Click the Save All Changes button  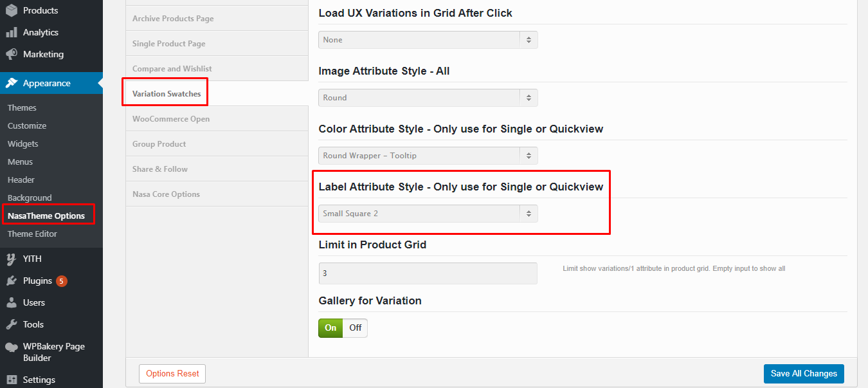(803, 373)
